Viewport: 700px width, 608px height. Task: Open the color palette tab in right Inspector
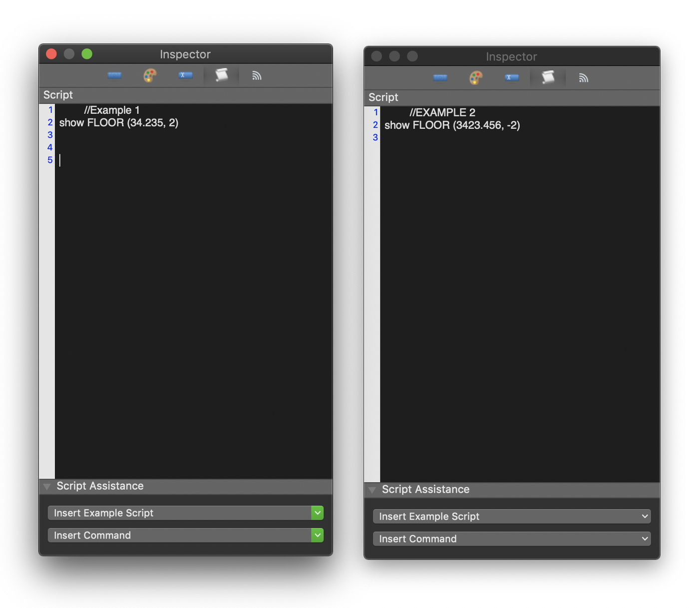pyautogui.click(x=476, y=78)
